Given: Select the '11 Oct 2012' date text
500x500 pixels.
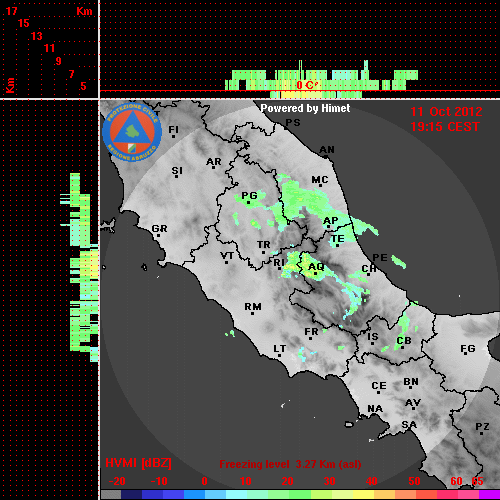Looking at the screenshot, I should click(x=446, y=112).
